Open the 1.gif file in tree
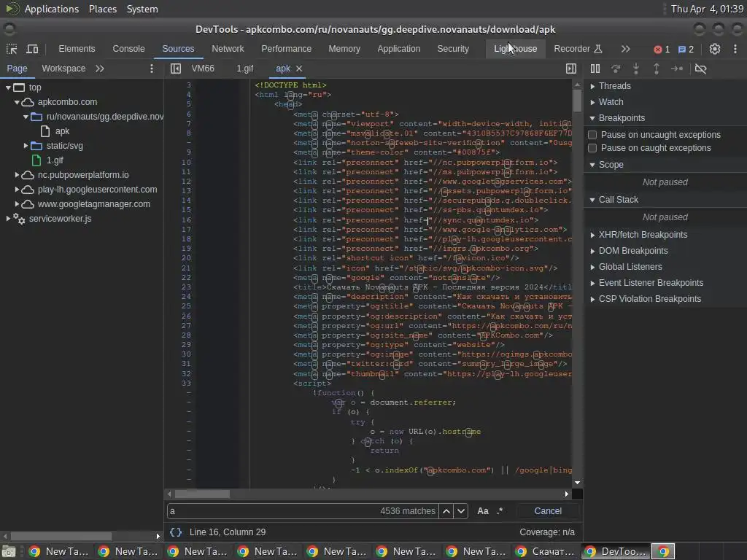This screenshot has width=747, height=560. pos(55,160)
